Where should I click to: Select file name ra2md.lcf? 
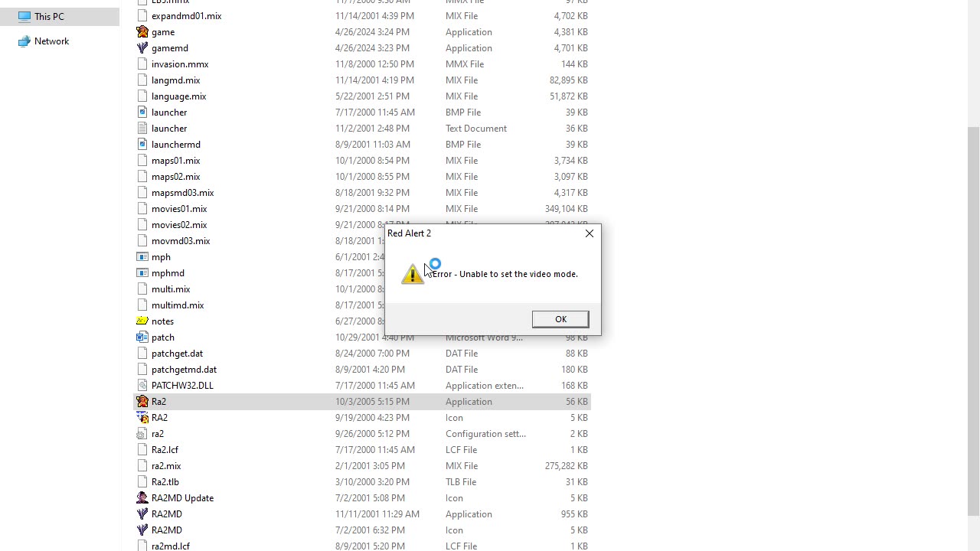pos(171,546)
